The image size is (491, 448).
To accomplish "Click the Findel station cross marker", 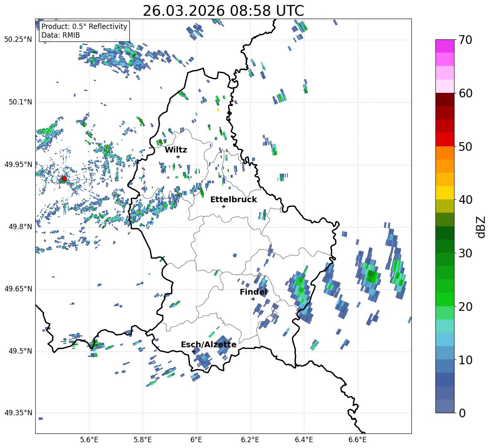I will pyautogui.click(x=253, y=299).
